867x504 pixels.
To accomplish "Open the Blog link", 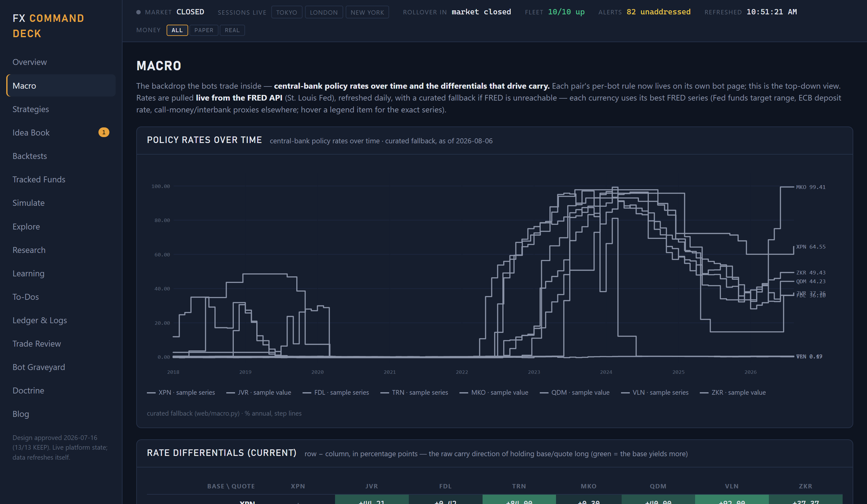I will pyautogui.click(x=21, y=414).
